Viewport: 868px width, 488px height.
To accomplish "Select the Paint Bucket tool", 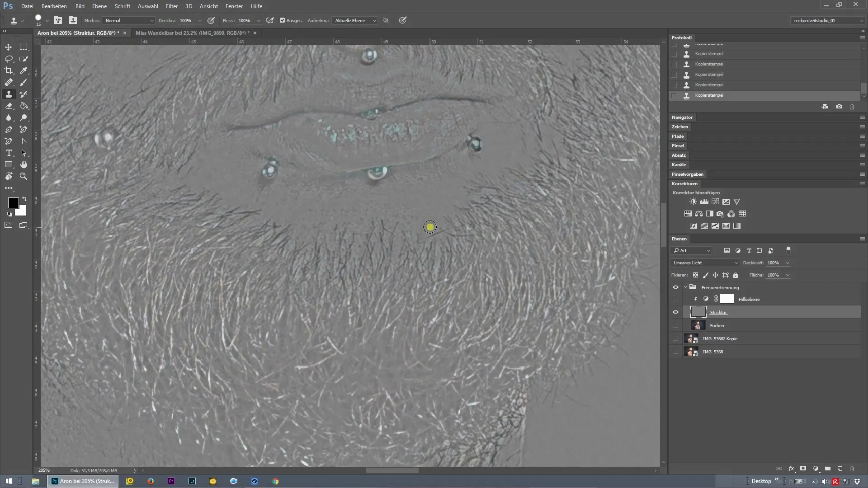I will 24,106.
